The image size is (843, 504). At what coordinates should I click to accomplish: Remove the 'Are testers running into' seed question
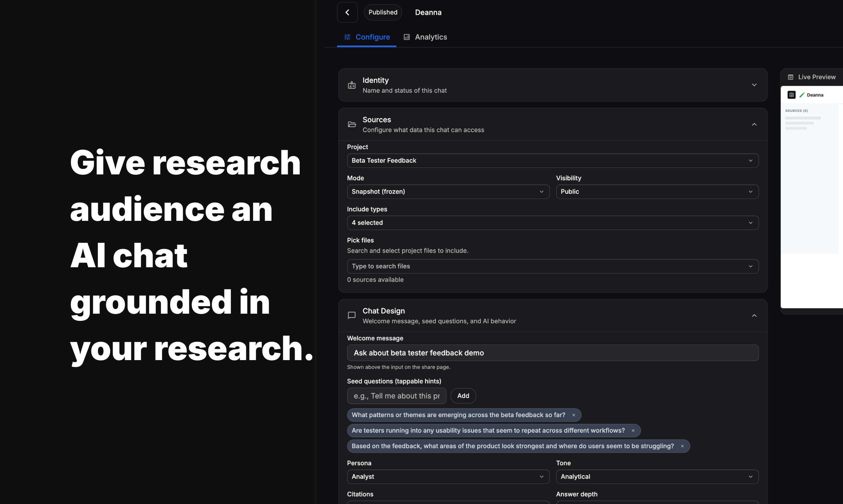(633, 431)
